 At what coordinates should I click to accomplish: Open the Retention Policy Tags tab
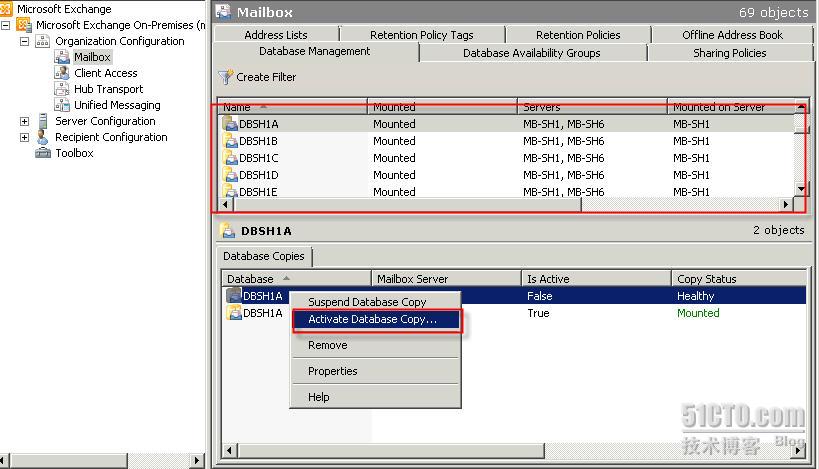pyautogui.click(x=421, y=35)
